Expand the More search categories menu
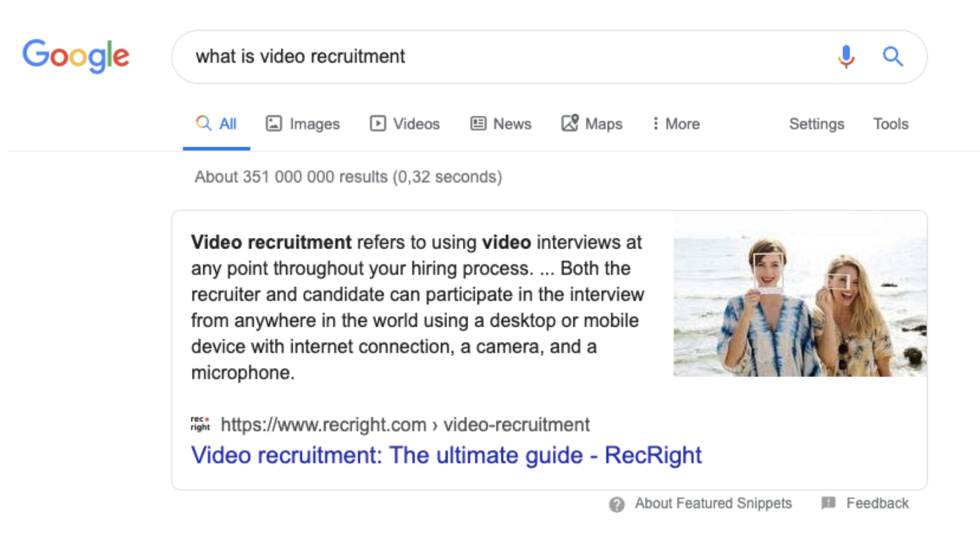The image size is (980, 546). (675, 124)
